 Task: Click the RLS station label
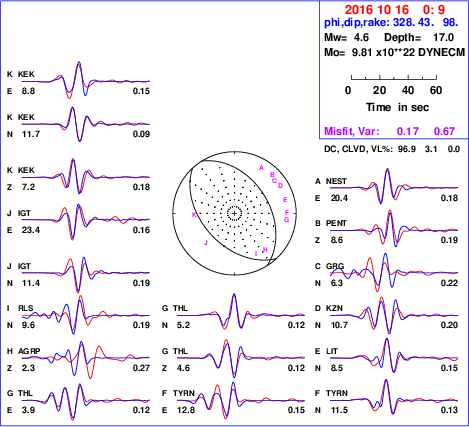click(26, 308)
